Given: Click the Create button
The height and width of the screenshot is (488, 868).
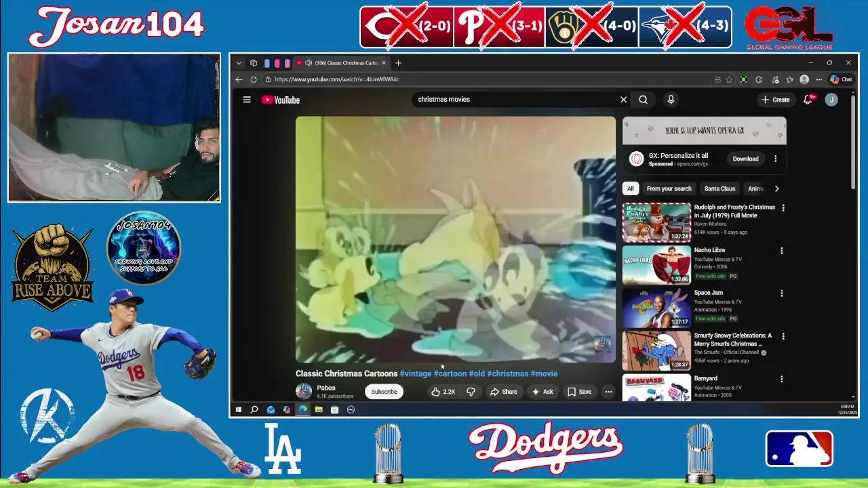Looking at the screenshot, I should pyautogui.click(x=775, y=100).
